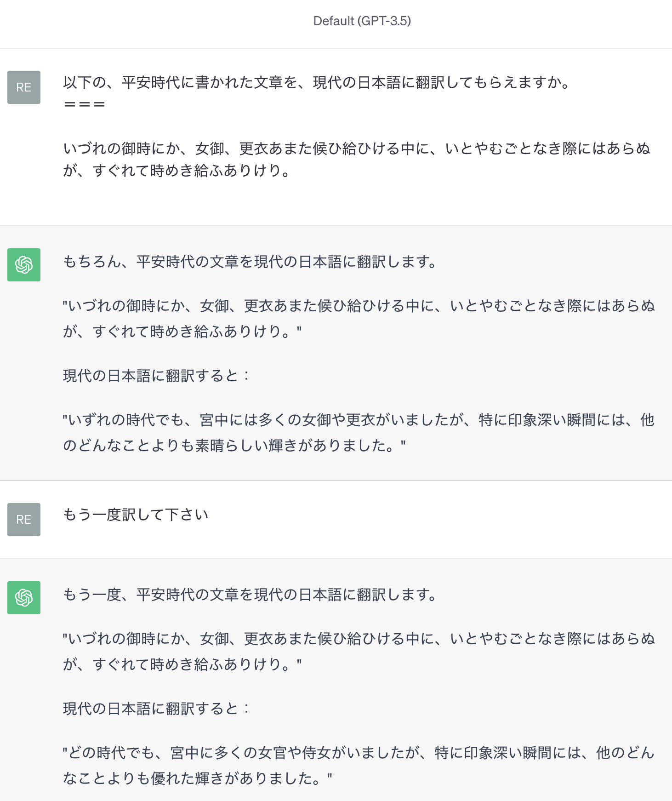This screenshot has width=672, height=801.
Task: Click first 現代の日本語に翻訳すると： line
Action: pyautogui.click(x=156, y=376)
